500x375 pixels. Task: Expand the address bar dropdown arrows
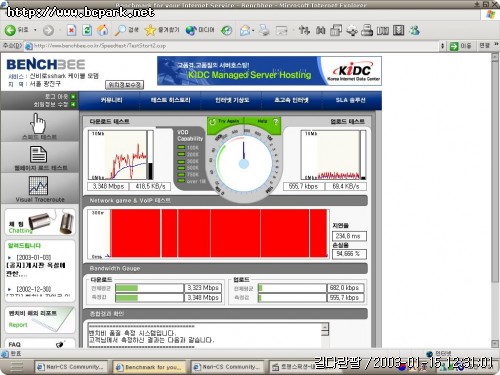[443, 46]
